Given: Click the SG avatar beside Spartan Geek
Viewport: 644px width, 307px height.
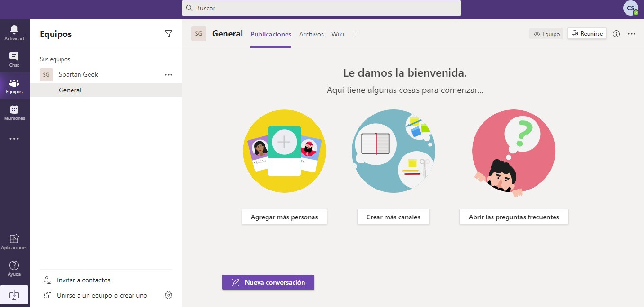Looking at the screenshot, I should click(x=46, y=74).
